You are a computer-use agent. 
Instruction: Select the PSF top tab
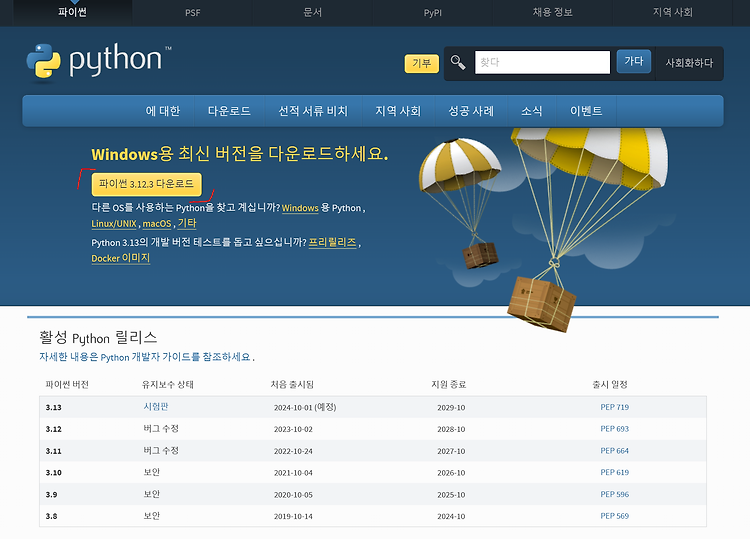coord(192,12)
